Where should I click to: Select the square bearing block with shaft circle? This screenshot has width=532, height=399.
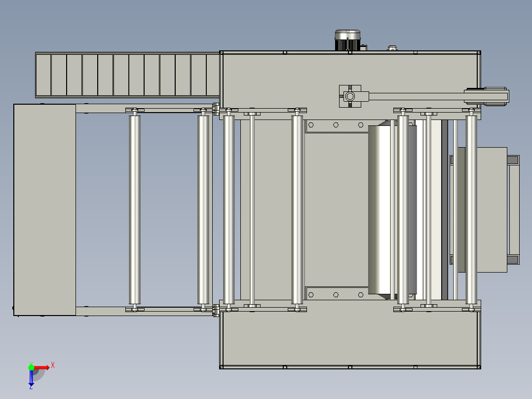click(350, 96)
